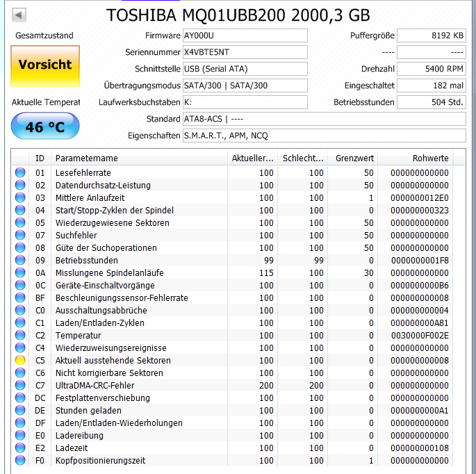Click status orb in Temperatur row
This screenshot has width=476, height=474.
[x=20, y=335]
